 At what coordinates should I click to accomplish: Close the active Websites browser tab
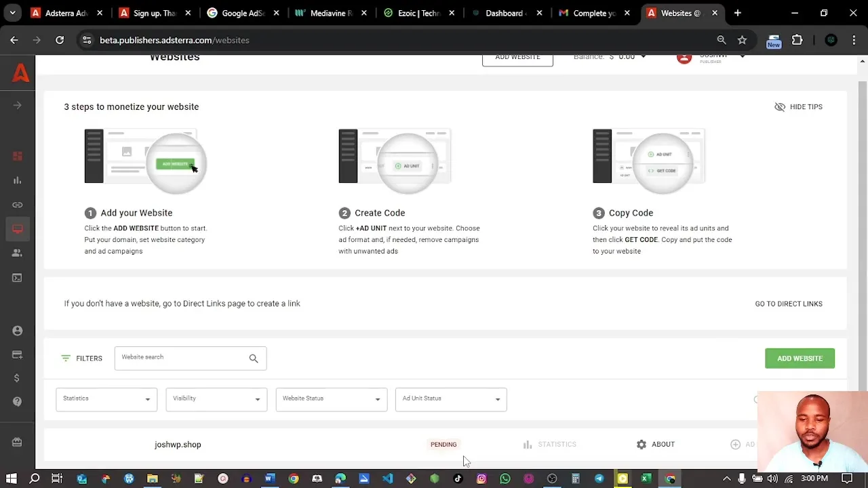tap(715, 13)
